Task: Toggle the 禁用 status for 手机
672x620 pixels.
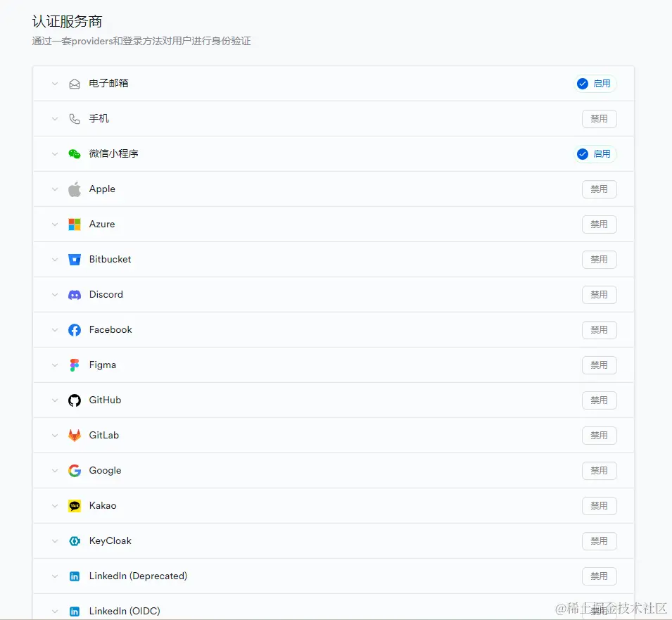Action: (x=599, y=119)
